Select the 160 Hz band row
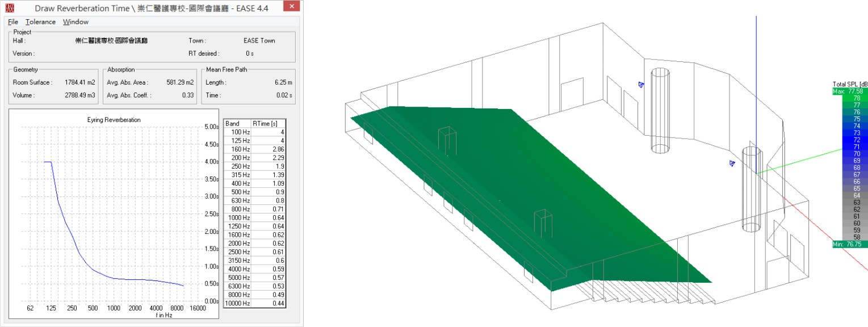Screen dimensions: 868x327 pyautogui.click(x=255, y=149)
